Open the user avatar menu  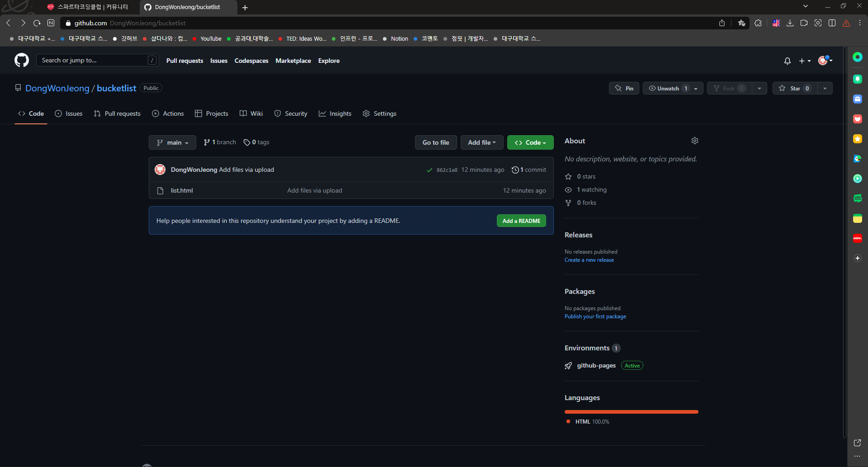pyautogui.click(x=825, y=60)
